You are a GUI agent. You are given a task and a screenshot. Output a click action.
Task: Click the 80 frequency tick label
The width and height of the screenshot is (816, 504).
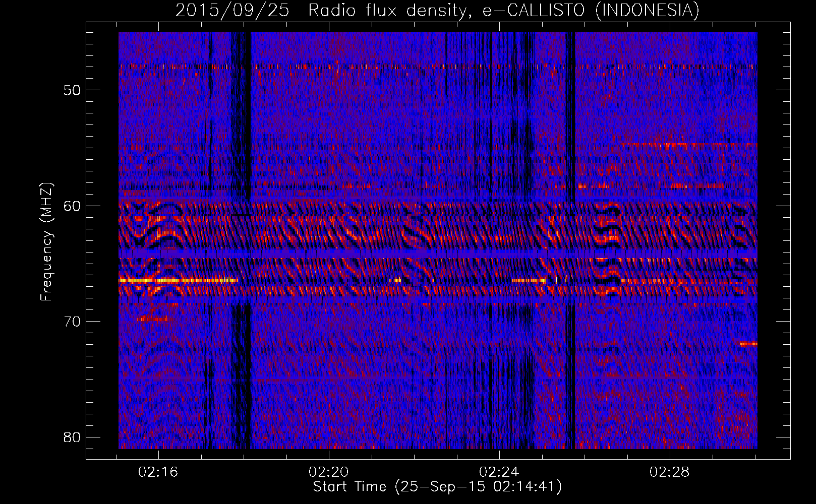tap(72, 437)
